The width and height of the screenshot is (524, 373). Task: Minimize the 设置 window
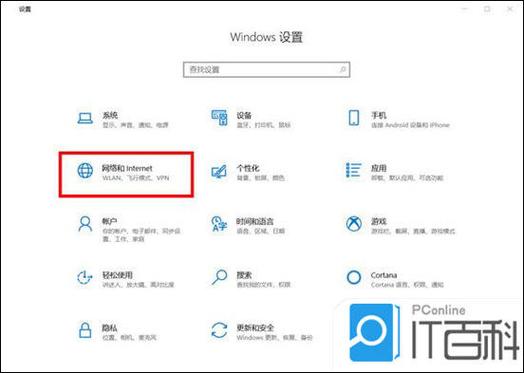click(x=465, y=9)
